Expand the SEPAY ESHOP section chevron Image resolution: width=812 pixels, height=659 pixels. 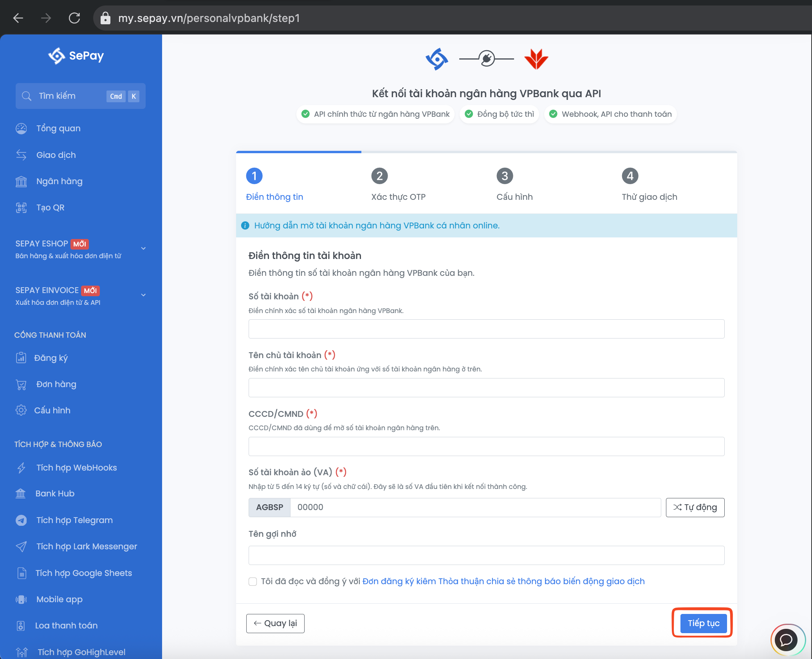[143, 248]
